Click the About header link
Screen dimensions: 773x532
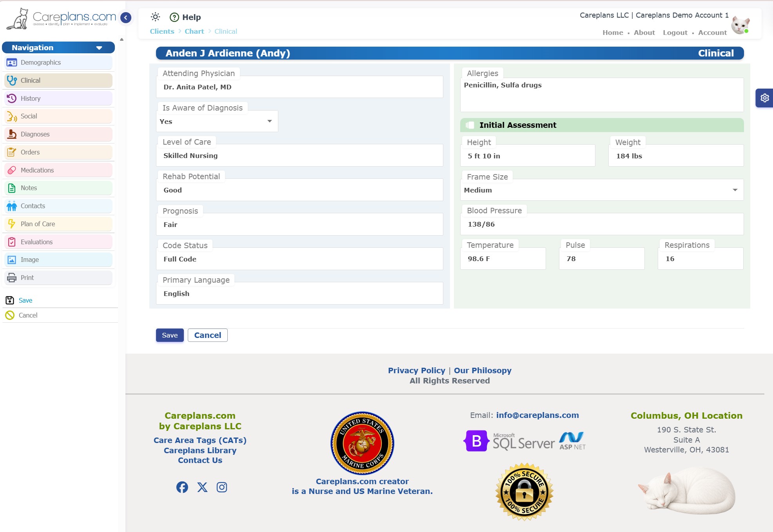pos(644,33)
